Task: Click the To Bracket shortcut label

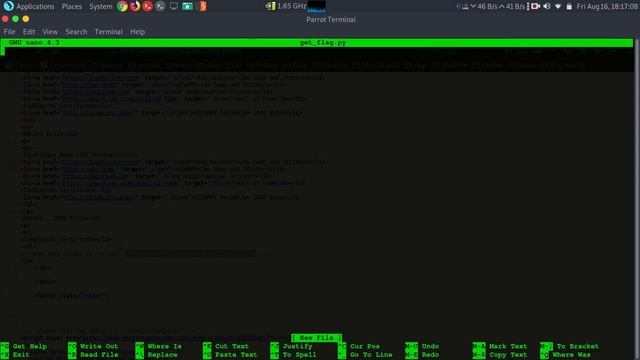Action: 578,346
